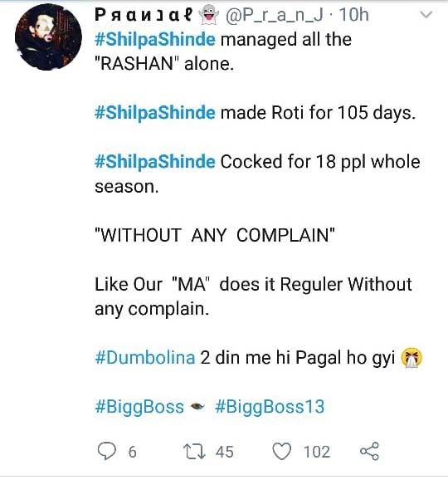Open the first #ShilpaShinde hashtag
The height and width of the screenshot is (480, 448).
tap(155, 40)
